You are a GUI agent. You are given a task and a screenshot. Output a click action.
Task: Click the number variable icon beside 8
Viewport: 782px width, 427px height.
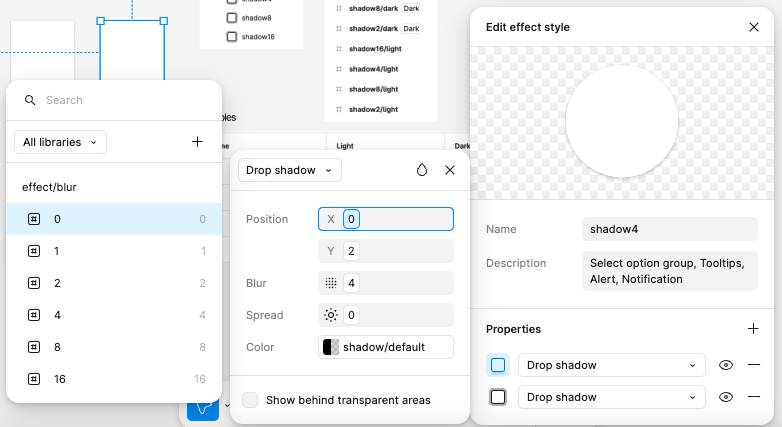tap(33, 347)
